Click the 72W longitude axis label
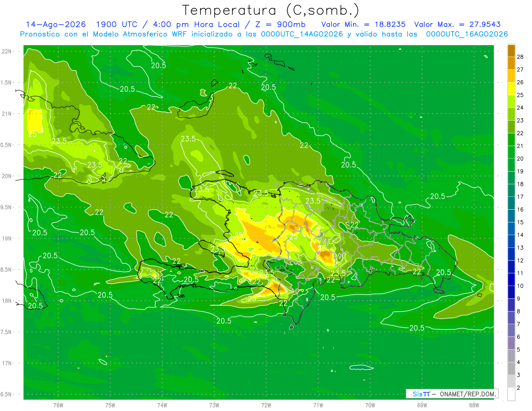Viewport: 532px width, 411px height. (266, 405)
